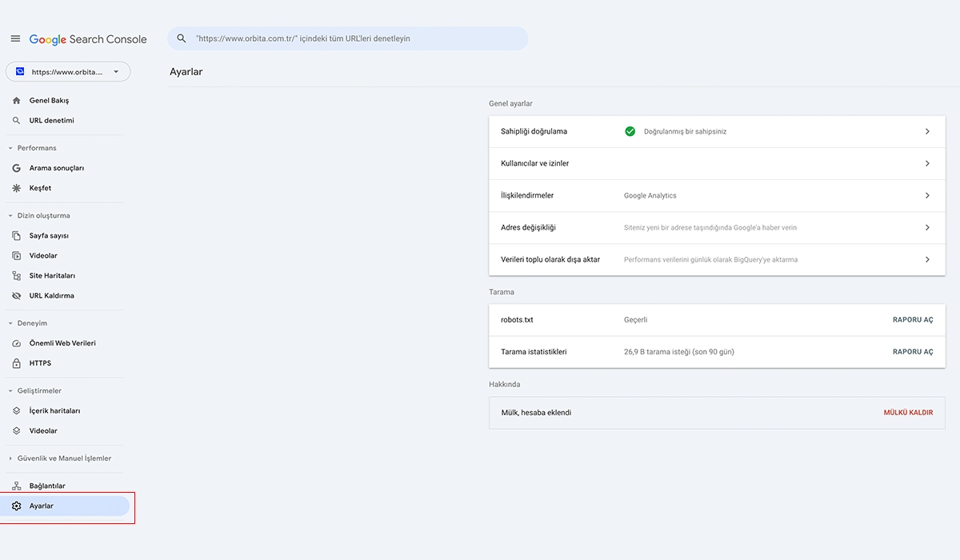Image resolution: width=960 pixels, height=560 pixels.
Task: Open chevron on Sahipliği doğrulama row
Action: pyautogui.click(x=927, y=131)
